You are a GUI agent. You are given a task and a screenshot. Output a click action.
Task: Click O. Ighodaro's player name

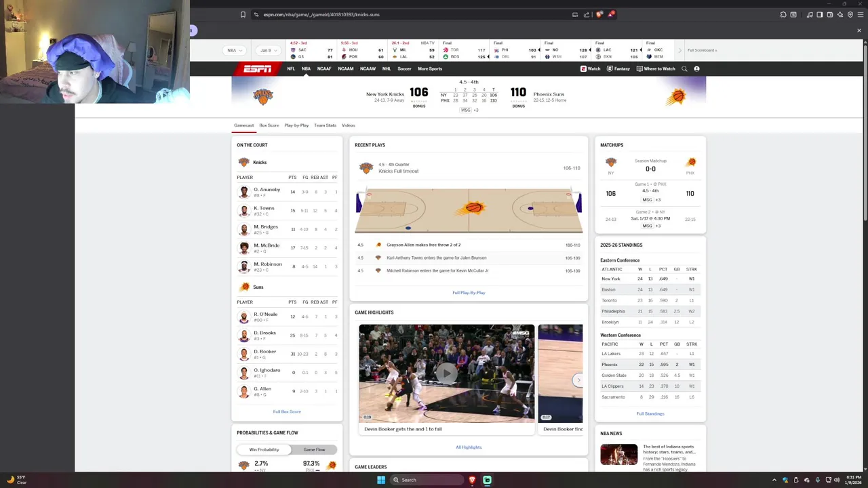pyautogui.click(x=267, y=370)
